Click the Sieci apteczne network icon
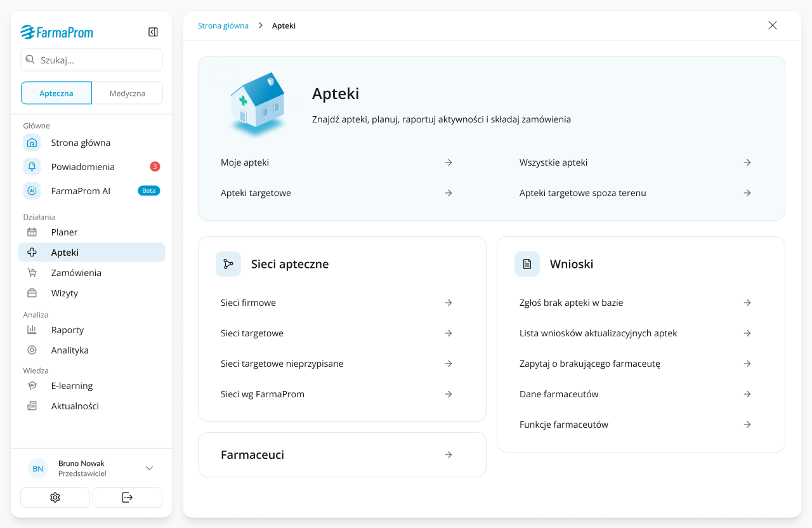The height and width of the screenshot is (528, 812). (x=228, y=264)
